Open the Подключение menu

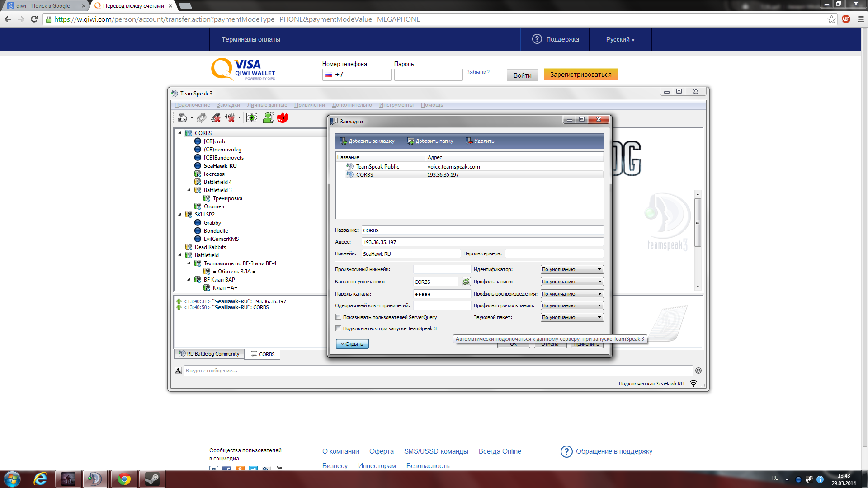coord(192,105)
